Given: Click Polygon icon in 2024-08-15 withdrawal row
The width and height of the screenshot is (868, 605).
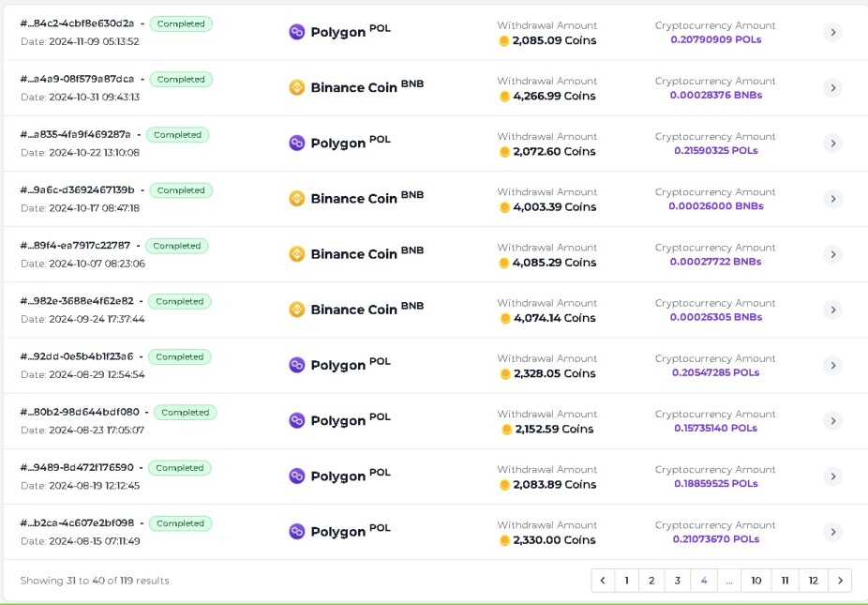Looking at the screenshot, I should [x=297, y=531].
